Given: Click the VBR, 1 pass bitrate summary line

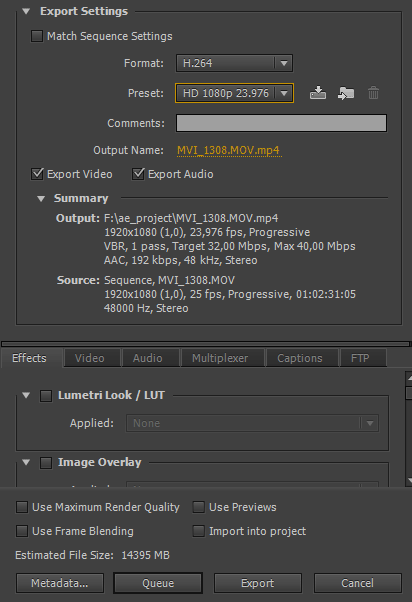Looking at the screenshot, I should coord(230,246).
